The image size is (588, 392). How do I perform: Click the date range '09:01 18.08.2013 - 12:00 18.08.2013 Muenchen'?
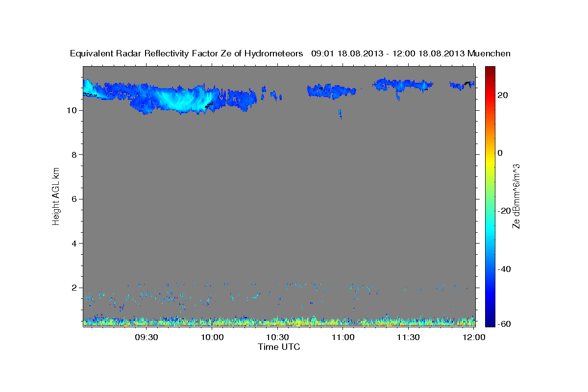[x=411, y=53]
